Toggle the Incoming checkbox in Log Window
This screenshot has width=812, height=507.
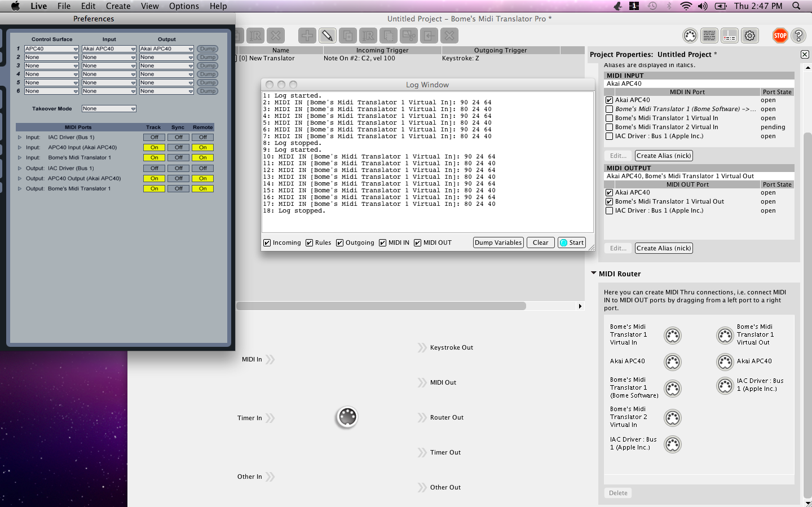pos(267,243)
